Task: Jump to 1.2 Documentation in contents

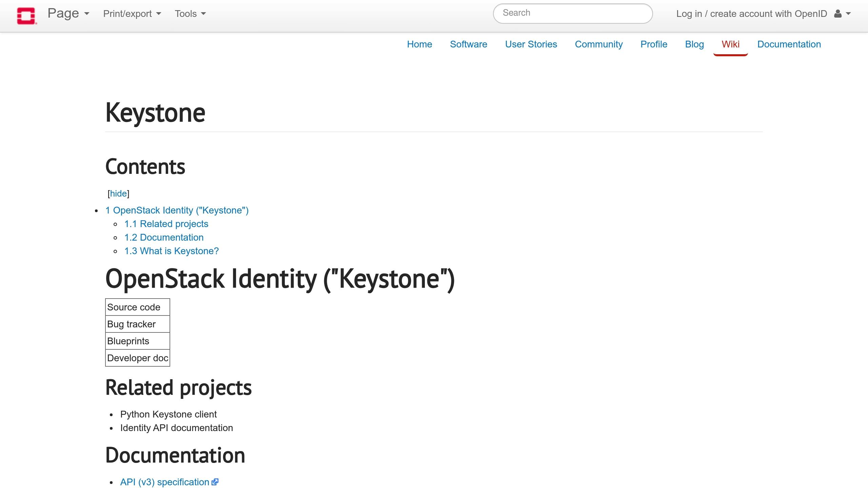Action: click(164, 238)
